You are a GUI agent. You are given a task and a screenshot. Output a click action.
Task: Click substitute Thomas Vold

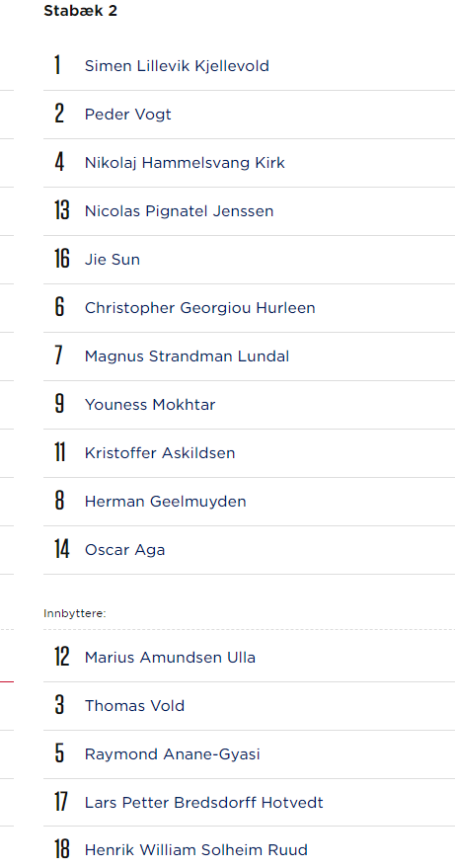coord(134,706)
